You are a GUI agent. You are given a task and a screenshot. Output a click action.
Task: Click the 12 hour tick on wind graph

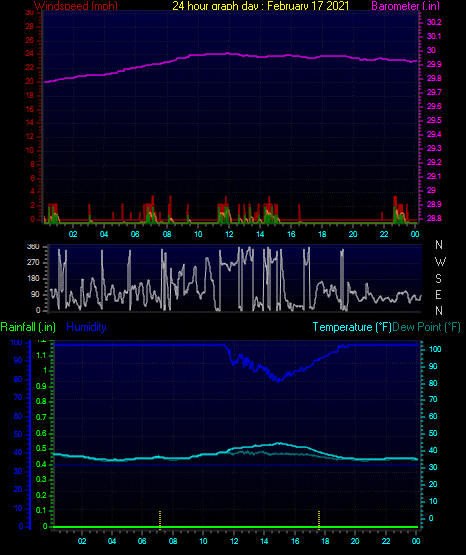(x=229, y=234)
